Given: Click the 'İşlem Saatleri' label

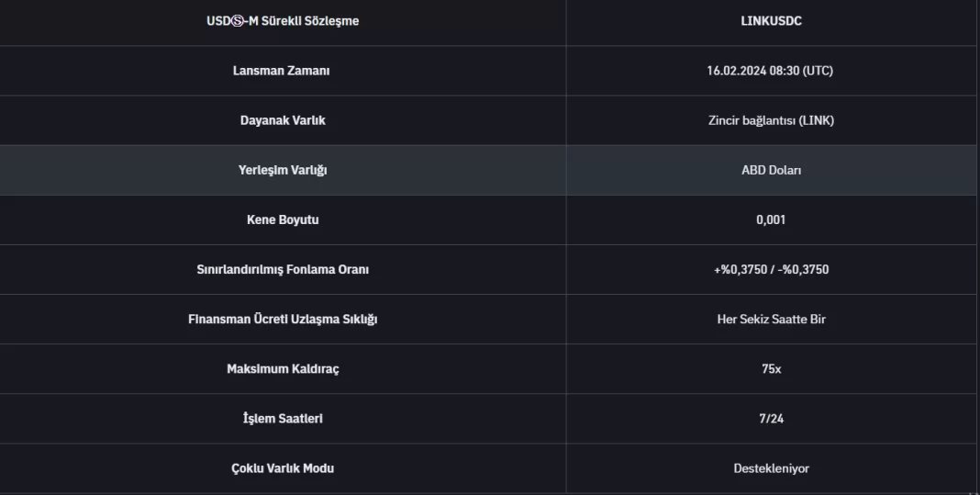Looking at the screenshot, I should (283, 418).
